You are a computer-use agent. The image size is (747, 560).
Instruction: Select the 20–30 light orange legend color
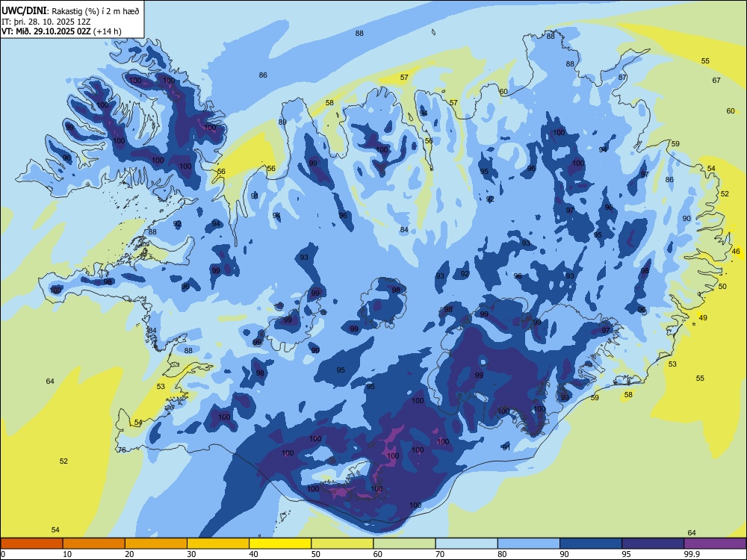point(156,544)
